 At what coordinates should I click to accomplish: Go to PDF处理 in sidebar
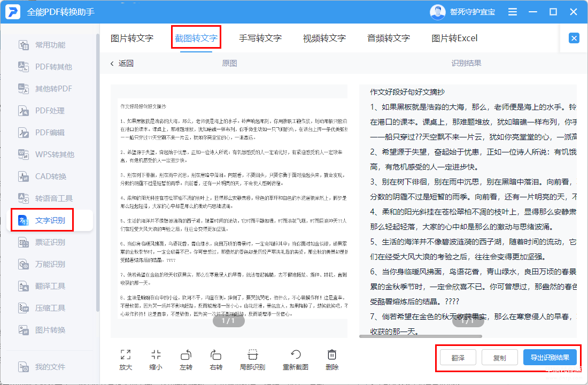pos(41,111)
